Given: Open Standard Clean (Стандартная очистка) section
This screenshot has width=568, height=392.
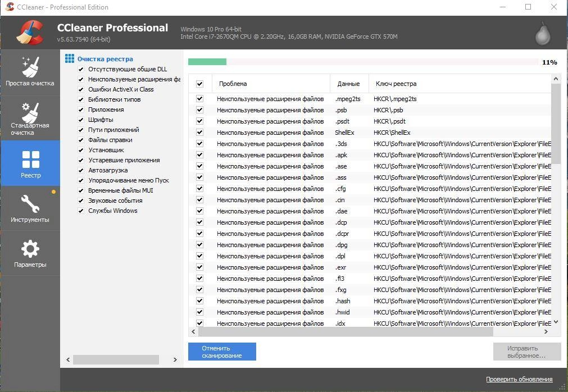Looking at the screenshot, I should (30, 118).
